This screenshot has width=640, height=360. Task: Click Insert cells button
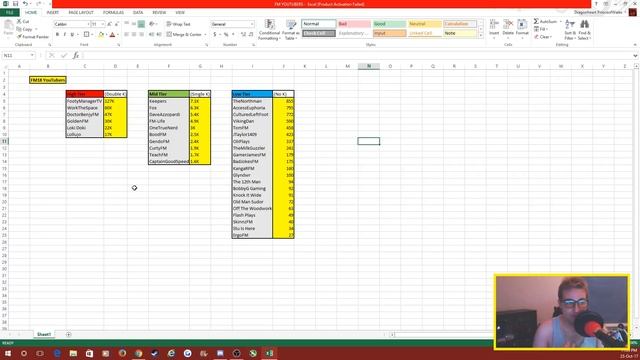pos(494,28)
